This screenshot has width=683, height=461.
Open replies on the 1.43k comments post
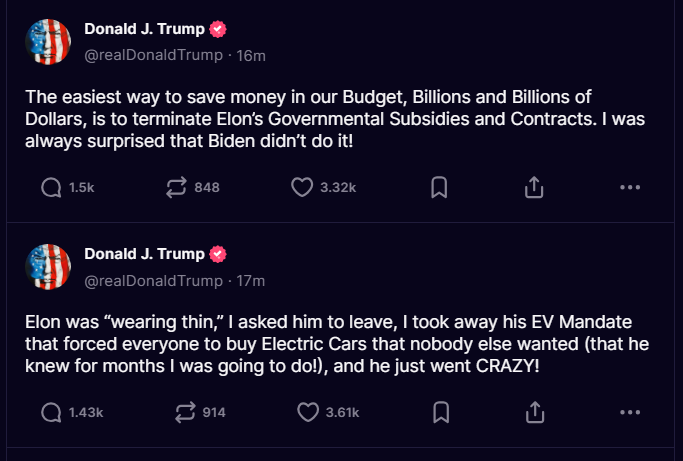52,412
